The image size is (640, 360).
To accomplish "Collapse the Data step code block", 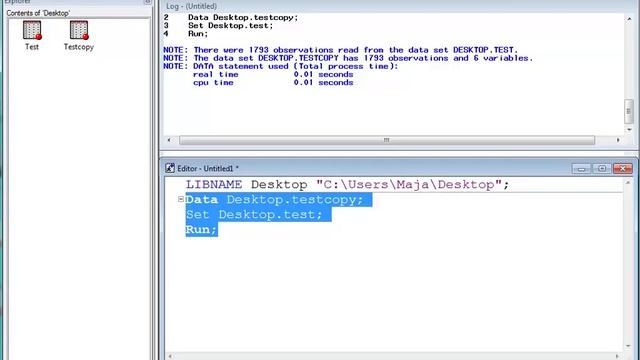I will (180, 199).
